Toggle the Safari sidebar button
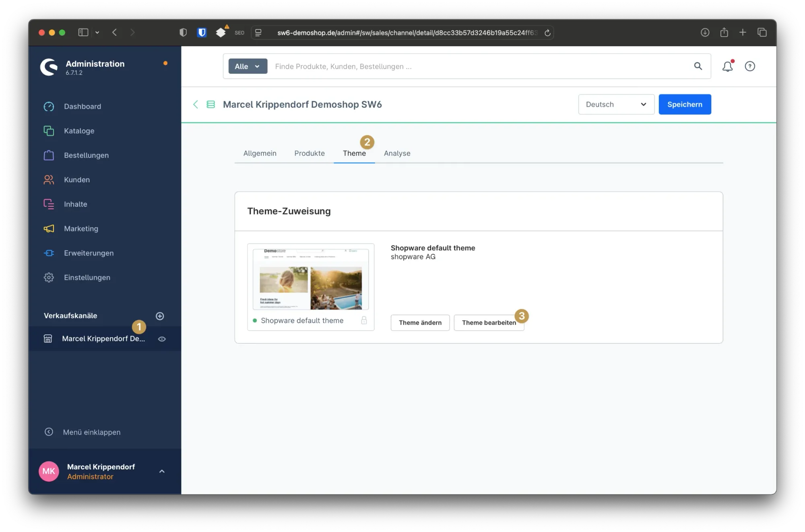Screen dimensions: 805x532 pyautogui.click(x=83, y=33)
